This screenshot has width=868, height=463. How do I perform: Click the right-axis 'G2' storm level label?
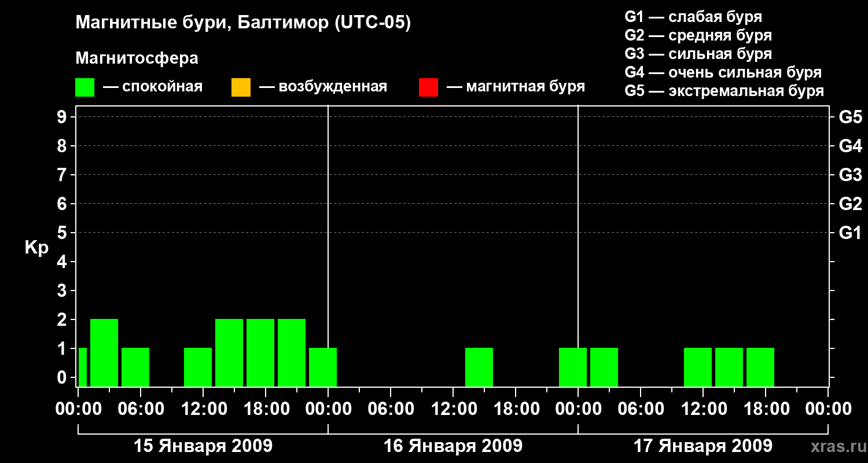point(850,204)
